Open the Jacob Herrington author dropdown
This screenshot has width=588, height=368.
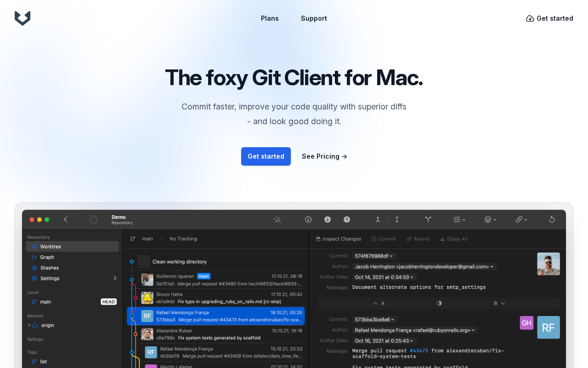click(x=424, y=266)
